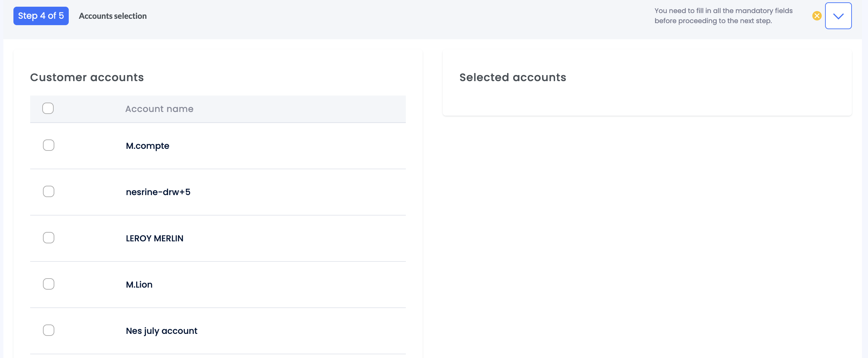Collapse the notification panel using the chevron
The width and height of the screenshot is (868, 358).
[x=838, y=15]
